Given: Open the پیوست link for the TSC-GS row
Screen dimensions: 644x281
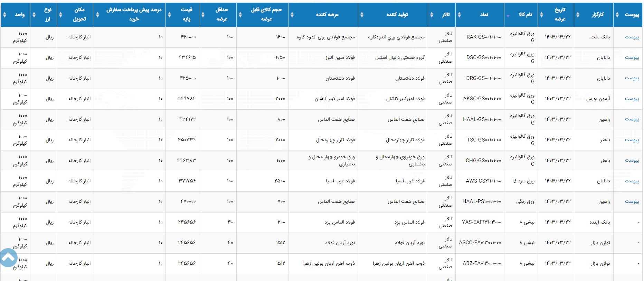Looking at the screenshot, I should click(x=632, y=140).
